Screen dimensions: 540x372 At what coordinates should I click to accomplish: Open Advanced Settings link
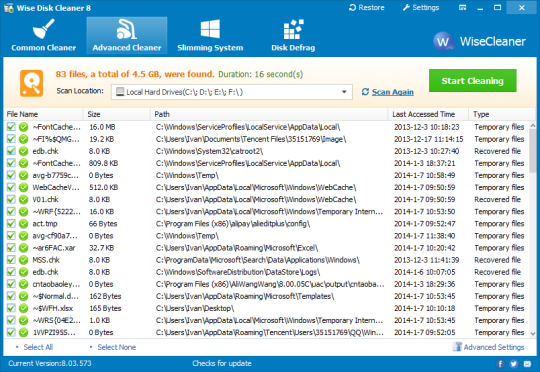494,347
